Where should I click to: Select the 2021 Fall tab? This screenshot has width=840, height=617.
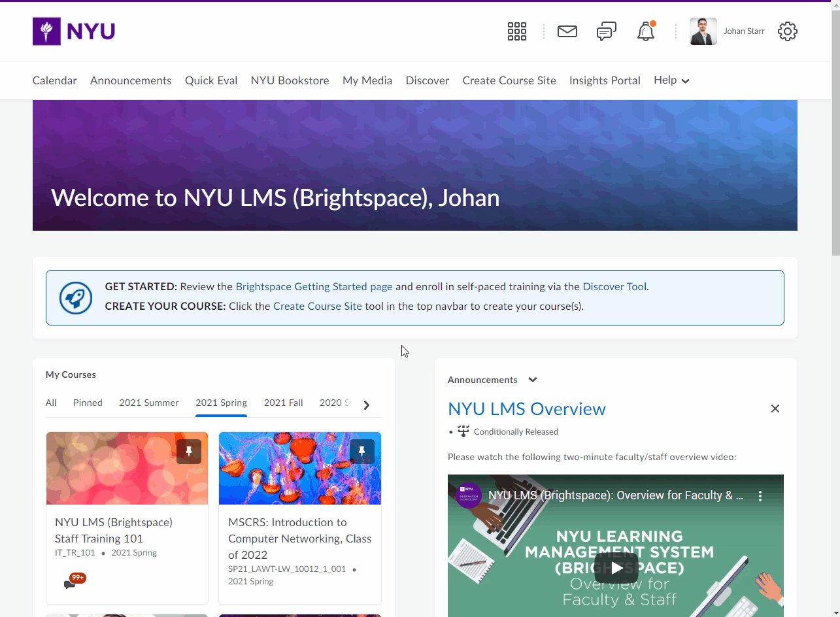tap(284, 403)
